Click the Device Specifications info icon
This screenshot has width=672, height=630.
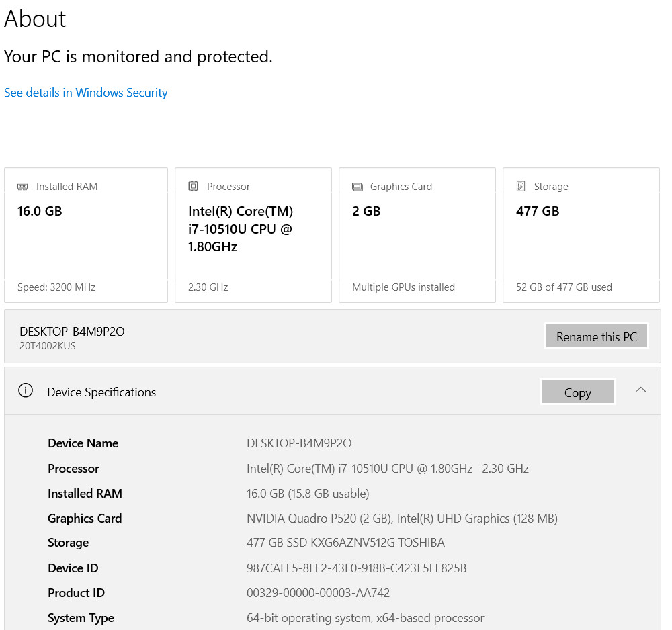click(x=26, y=391)
